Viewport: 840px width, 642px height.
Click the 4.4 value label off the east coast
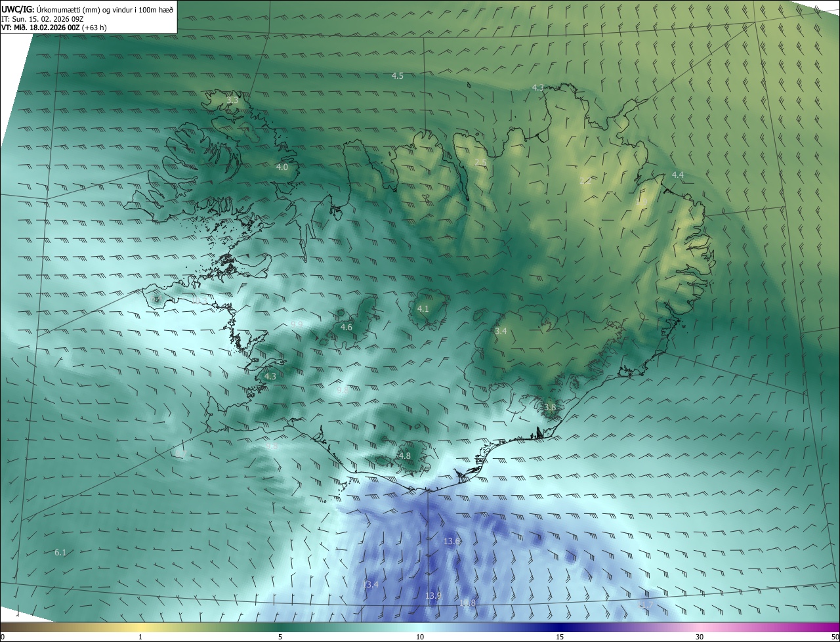(678, 175)
